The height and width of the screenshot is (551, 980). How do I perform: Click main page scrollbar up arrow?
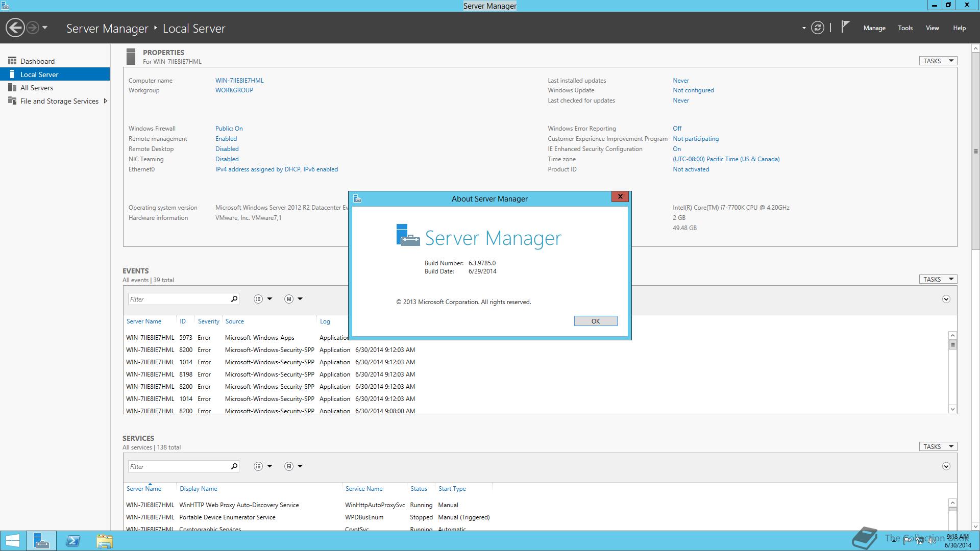(975, 48)
